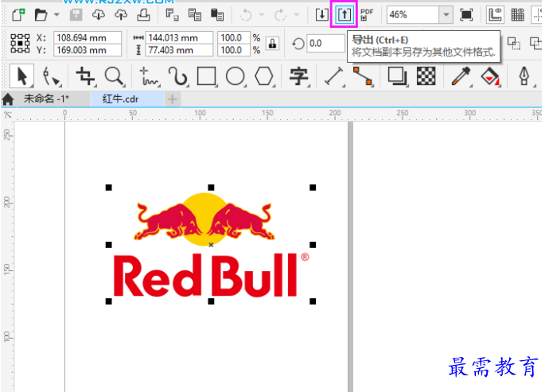Publish to PDF
The height and width of the screenshot is (392, 545).
click(367, 14)
